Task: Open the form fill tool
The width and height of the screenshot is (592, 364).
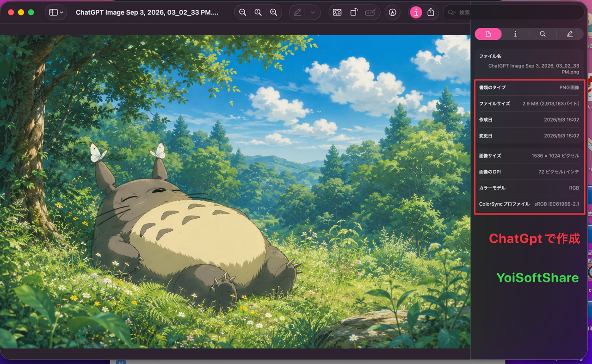Action: coord(370,12)
